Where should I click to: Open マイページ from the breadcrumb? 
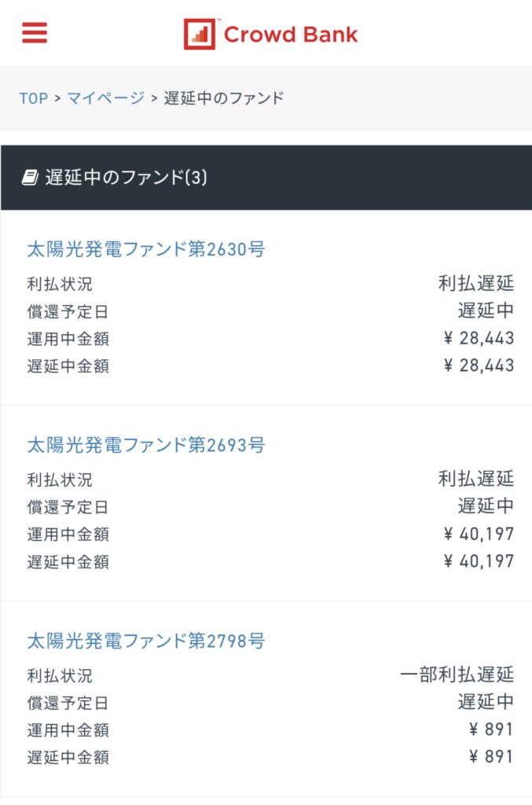(105, 98)
